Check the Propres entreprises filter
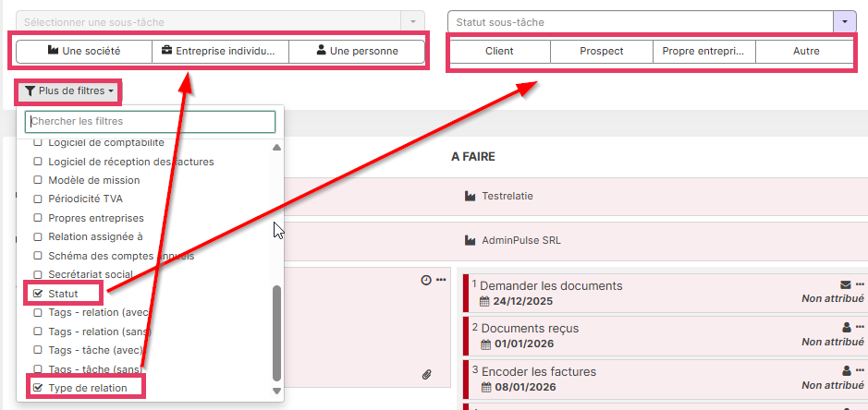Viewport: 868px width, 410px height. (38, 218)
